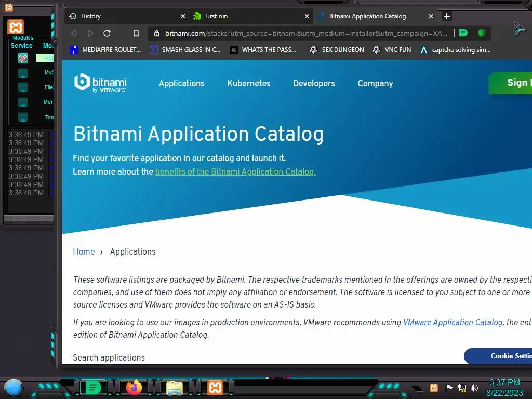Close the Bitnami Application Catalog tab
The height and width of the screenshot is (399, 532).
point(431,16)
